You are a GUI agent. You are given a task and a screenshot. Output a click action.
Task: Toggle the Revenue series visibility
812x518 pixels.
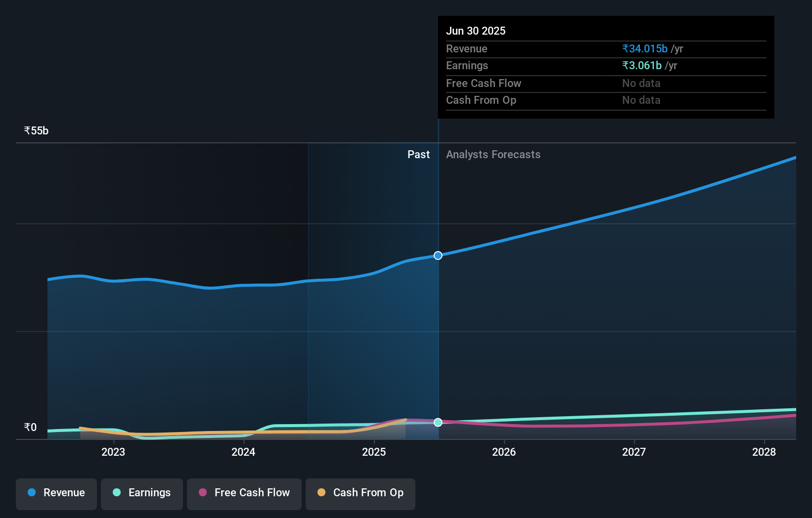tap(56, 493)
